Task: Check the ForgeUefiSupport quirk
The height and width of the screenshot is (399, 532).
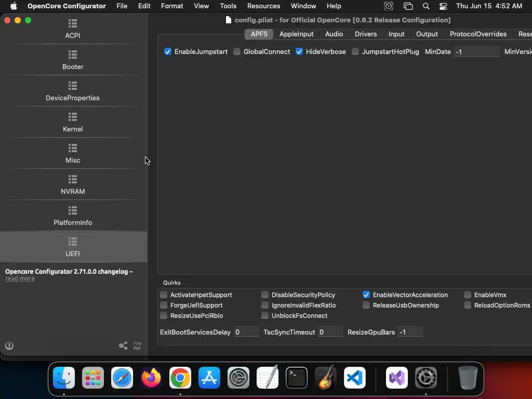Action: coord(164,305)
